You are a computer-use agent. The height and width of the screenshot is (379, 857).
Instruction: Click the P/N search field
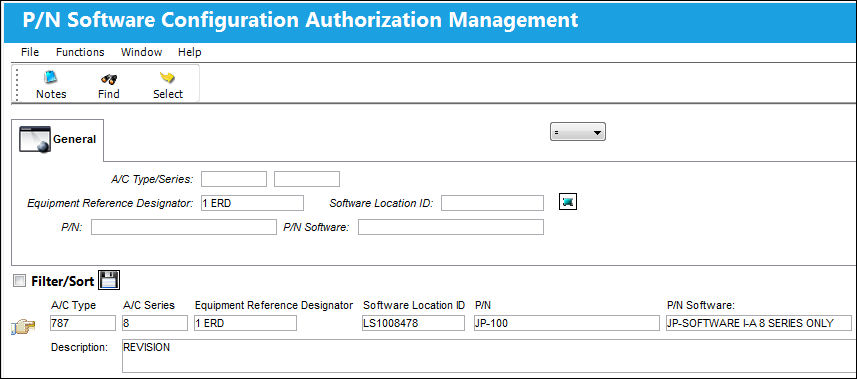click(x=184, y=227)
